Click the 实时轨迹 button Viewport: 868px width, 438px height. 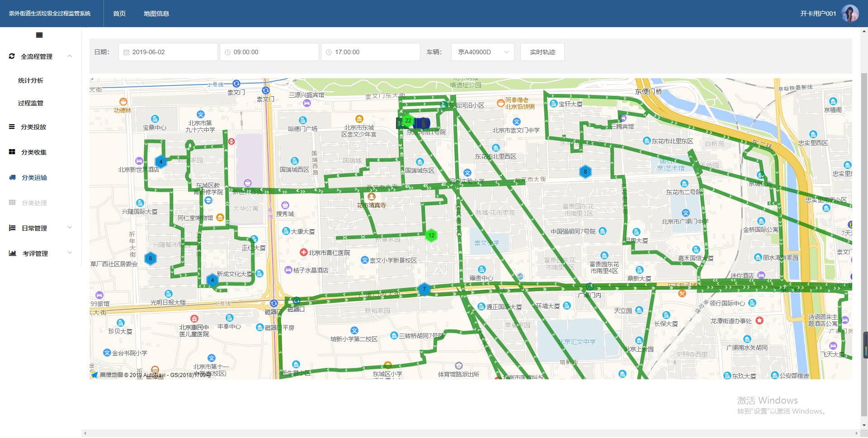click(x=542, y=52)
